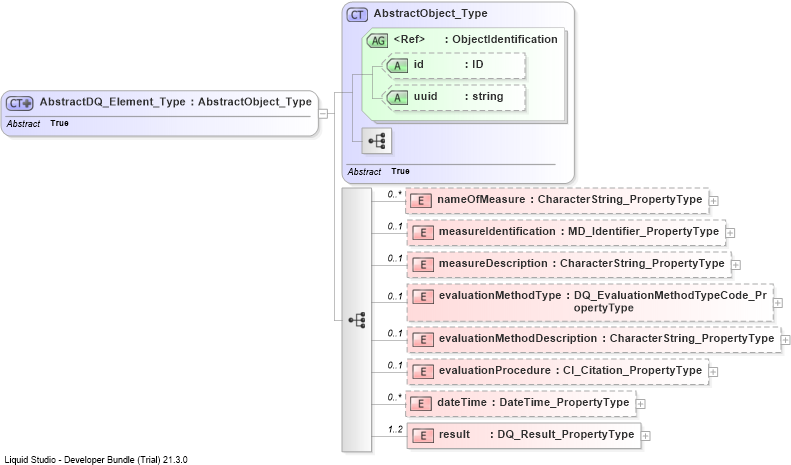This screenshot has width=791, height=465.
Task: Click the 0..1 cardinality of measureDescription
Action: pyautogui.click(x=396, y=258)
